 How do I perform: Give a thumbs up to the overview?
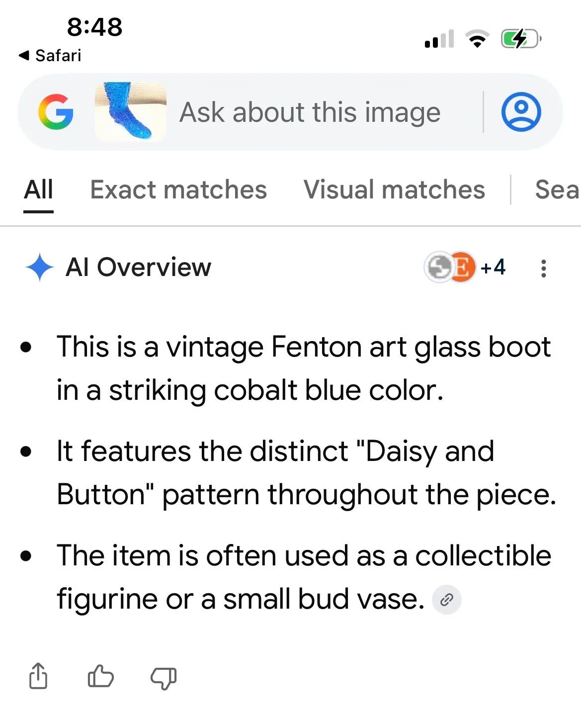(100, 676)
